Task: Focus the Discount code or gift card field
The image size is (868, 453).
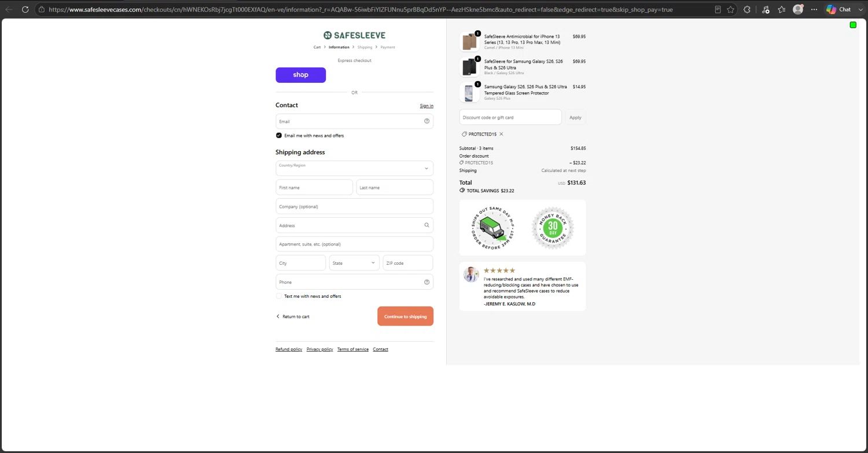Action: 510,117
